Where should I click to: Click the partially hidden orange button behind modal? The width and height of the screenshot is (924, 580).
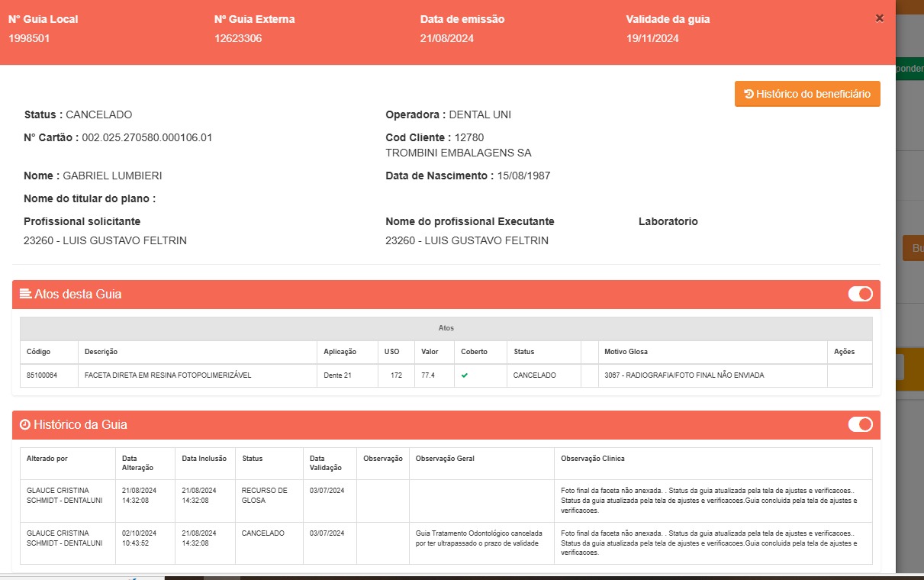click(913, 248)
